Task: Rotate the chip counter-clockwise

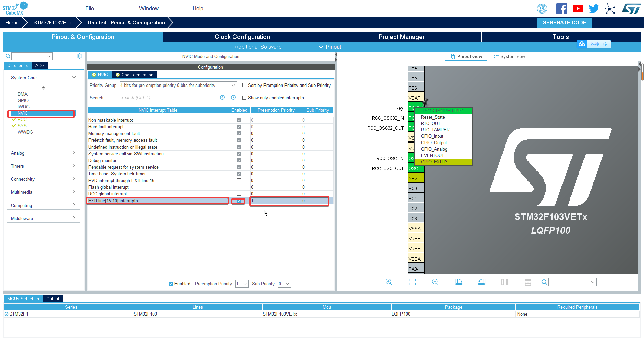Action: point(482,282)
